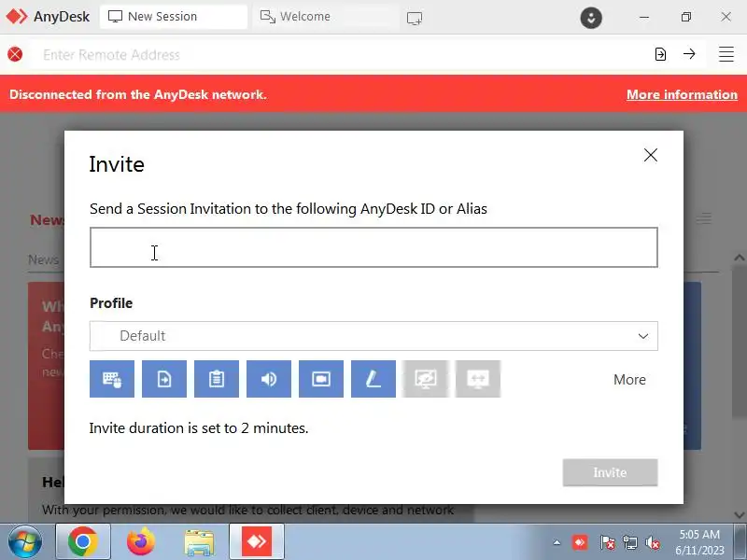747x560 pixels.
Task: Click the network tray icon
Action: pyautogui.click(x=629, y=543)
